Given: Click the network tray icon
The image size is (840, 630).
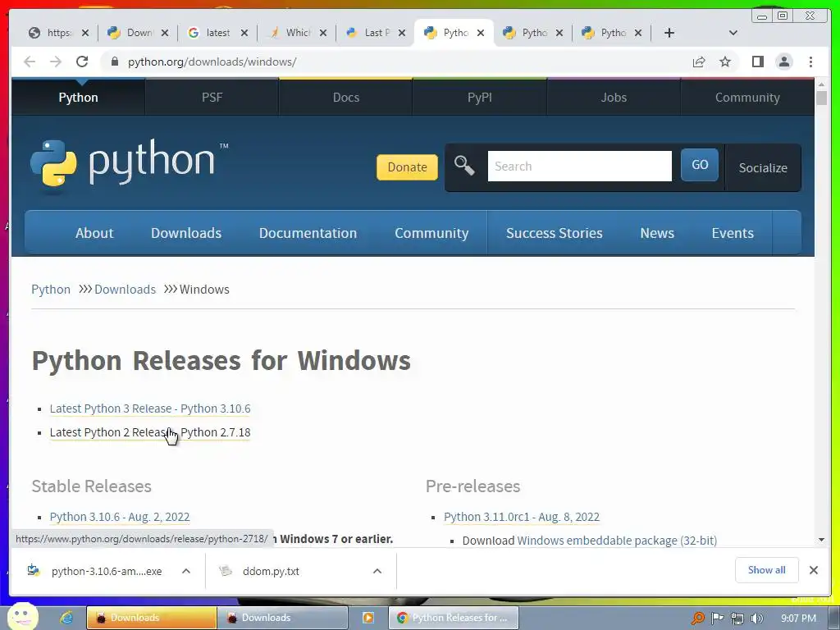Looking at the screenshot, I should [737, 619].
